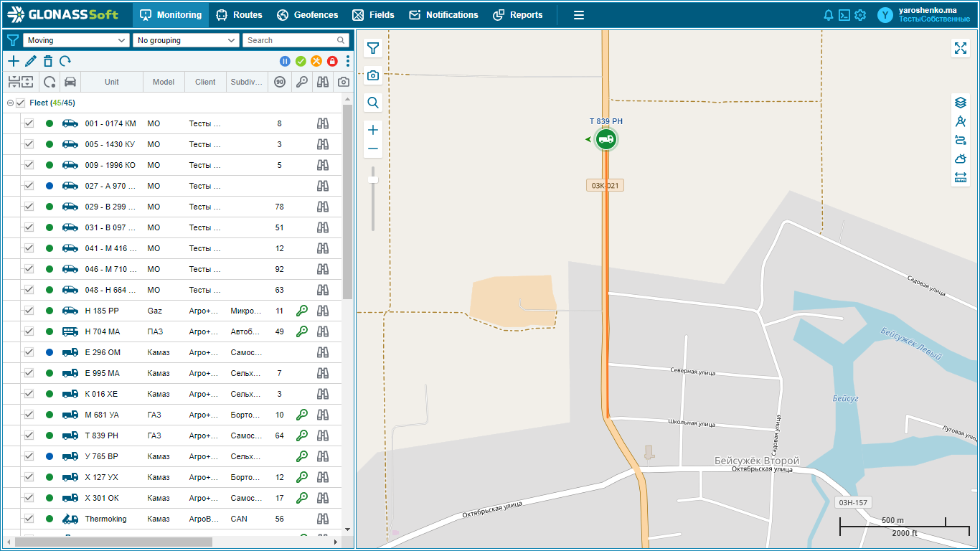
Task: Click the edit pencil icon
Action: (31, 62)
